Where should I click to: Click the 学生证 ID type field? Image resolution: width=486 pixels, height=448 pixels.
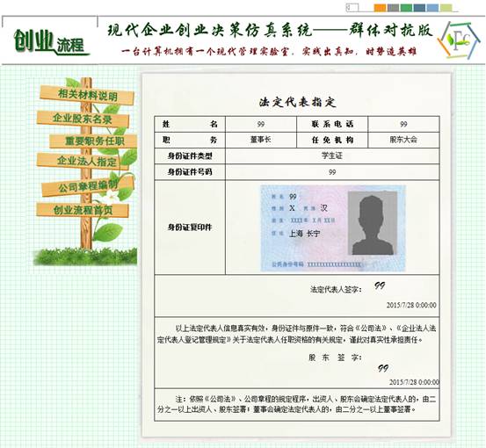(332, 155)
